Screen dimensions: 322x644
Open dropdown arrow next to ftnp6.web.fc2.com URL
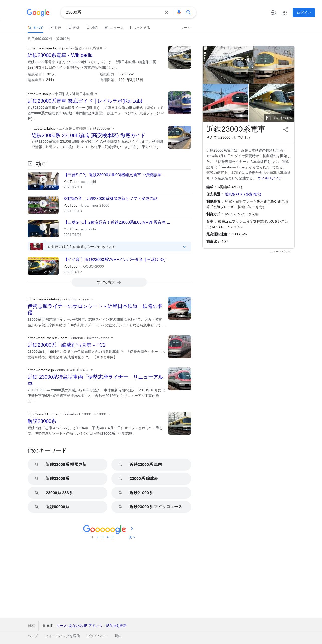coord(112,338)
